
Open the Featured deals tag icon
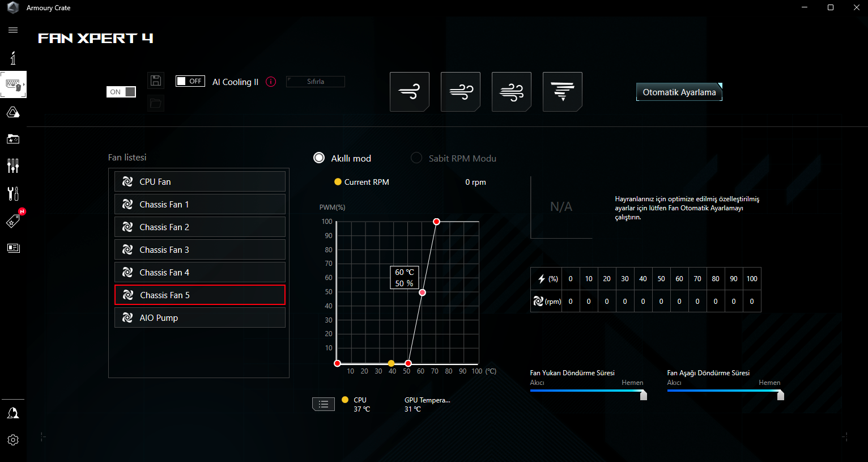pos(13,221)
